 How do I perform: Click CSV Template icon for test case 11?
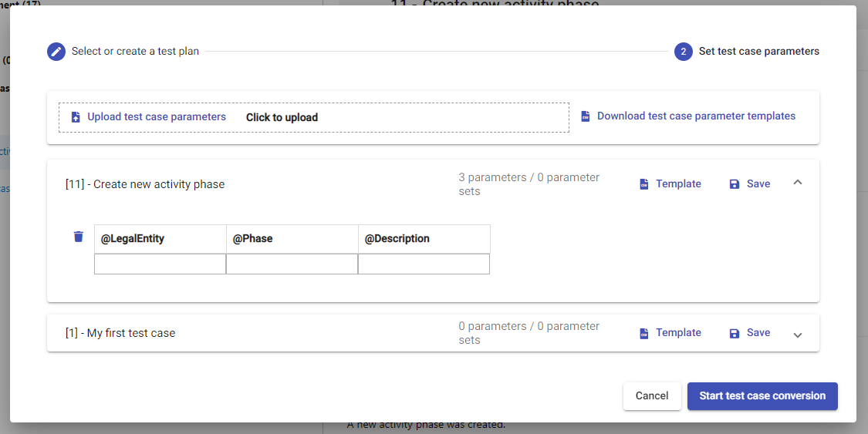(644, 184)
